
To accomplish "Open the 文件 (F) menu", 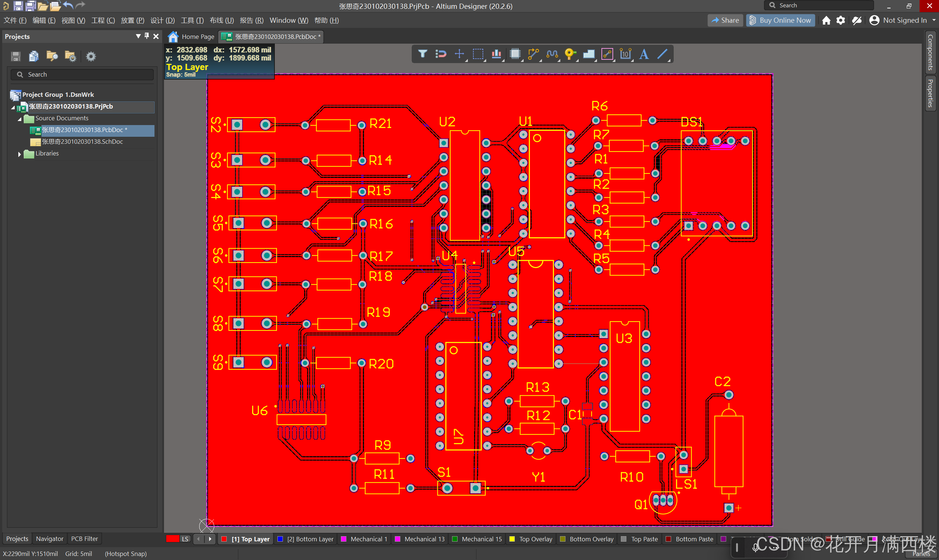I will click(x=15, y=21).
